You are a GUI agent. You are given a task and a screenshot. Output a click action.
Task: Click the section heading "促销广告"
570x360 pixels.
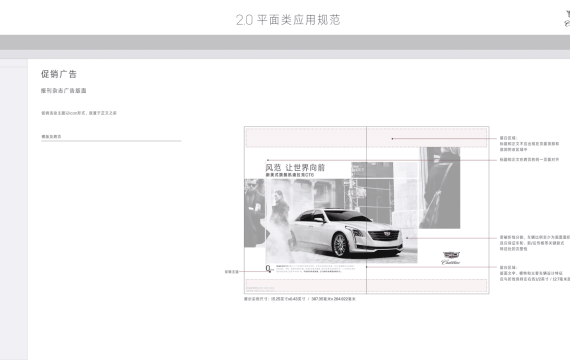click(x=59, y=74)
